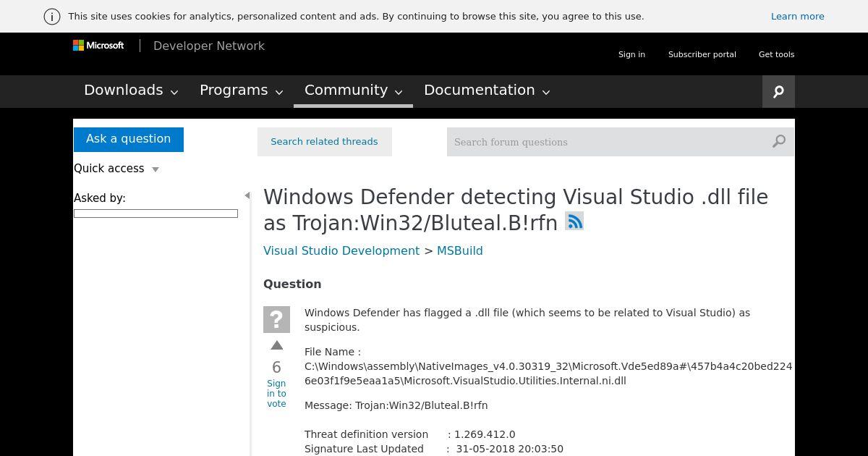Image resolution: width=868 pixels, height=456 pixels.
Task: Click Search related threads button
Action: [x=324, y=142]
